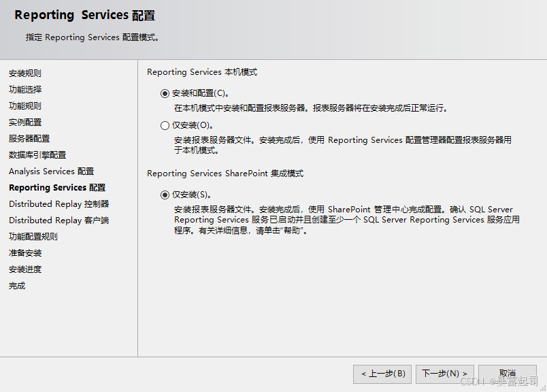Go to the Distributed Replay 控制器 step
The image size is (547, 392).
(59, 204)
